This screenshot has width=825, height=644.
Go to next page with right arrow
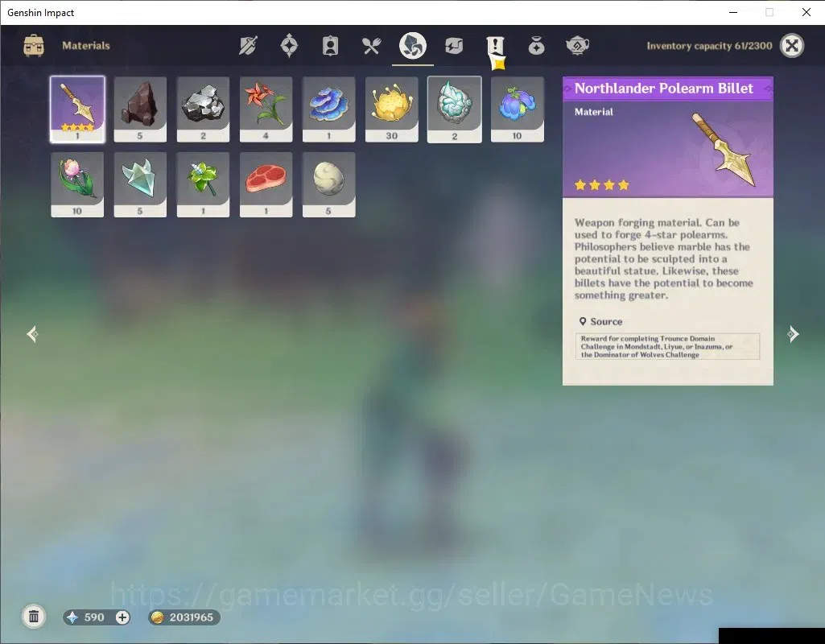point(793,334)
